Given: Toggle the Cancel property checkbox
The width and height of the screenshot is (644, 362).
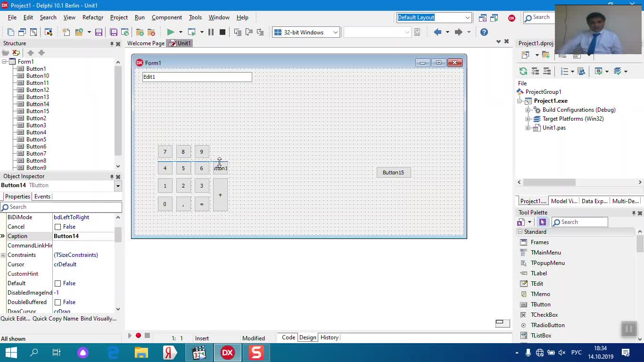Looking at the screenshot, I should [x=58, y=227].
